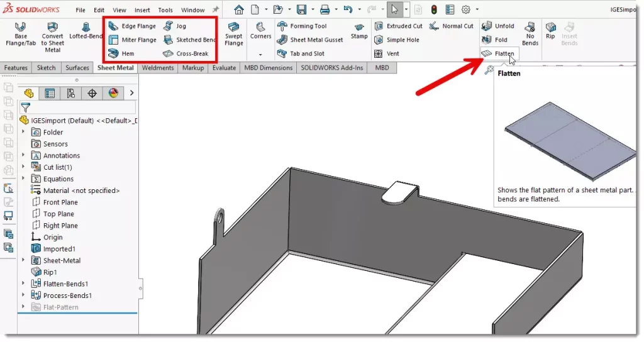Select the Base Flange/Tab tool

click(x=21, y=34)
